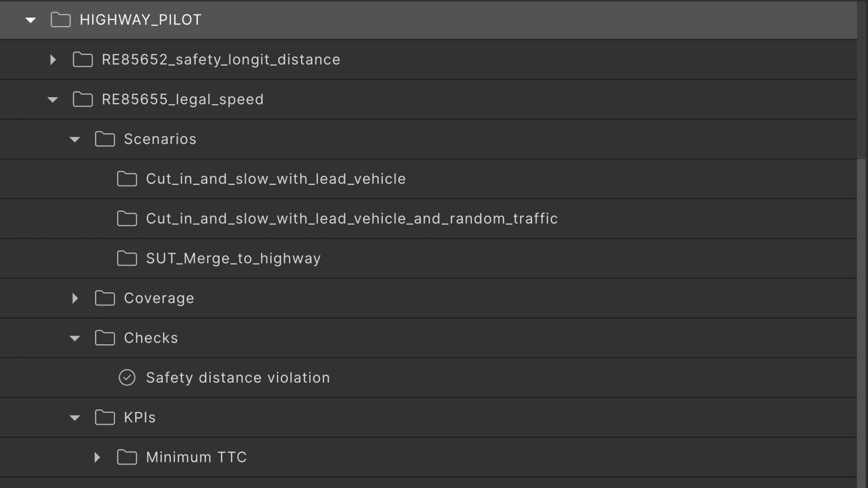Click the Cut_in_and_slow_with_lead_vehicle folder icon

127,179
